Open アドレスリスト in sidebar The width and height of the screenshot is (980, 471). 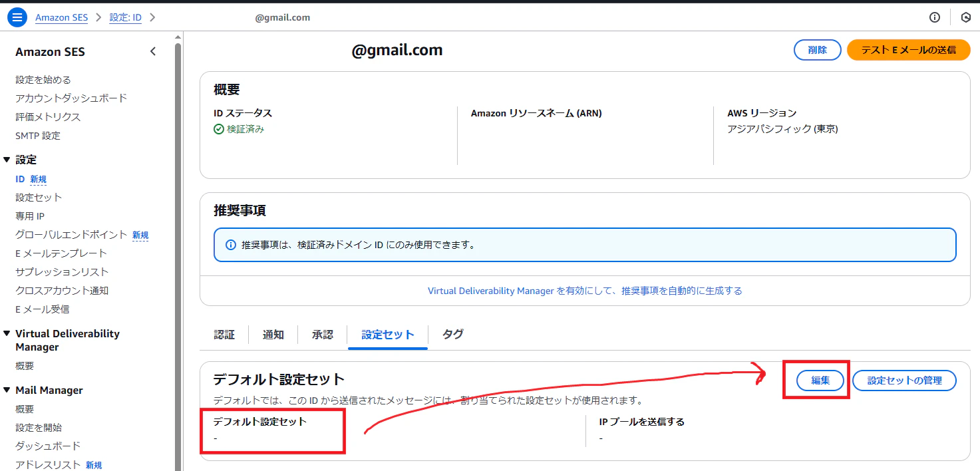click(48, 465)
